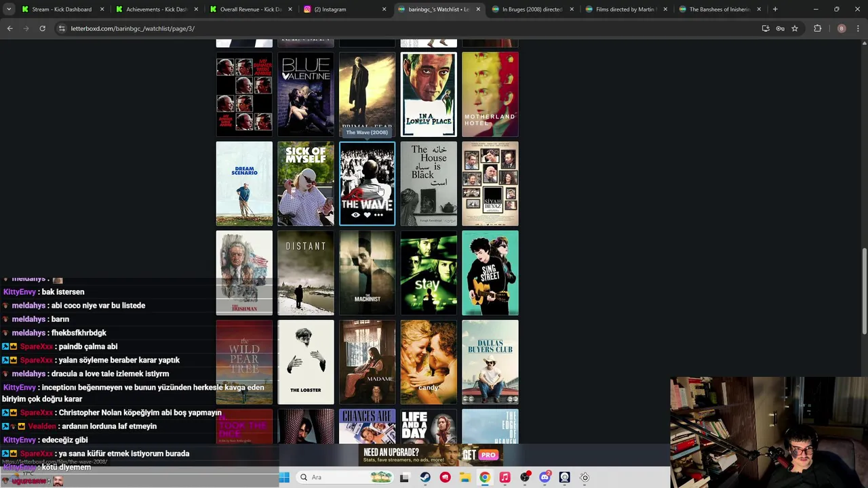Open The House is Black poster
This screenshot has height=488, width=868.
[429, 184]
